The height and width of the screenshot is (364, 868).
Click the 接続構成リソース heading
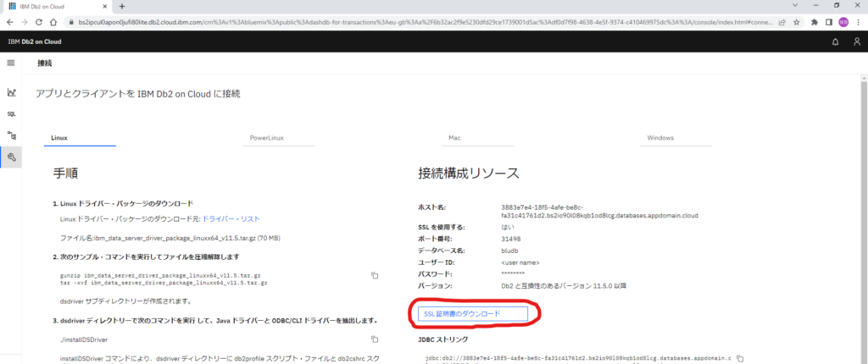(468, 174)
